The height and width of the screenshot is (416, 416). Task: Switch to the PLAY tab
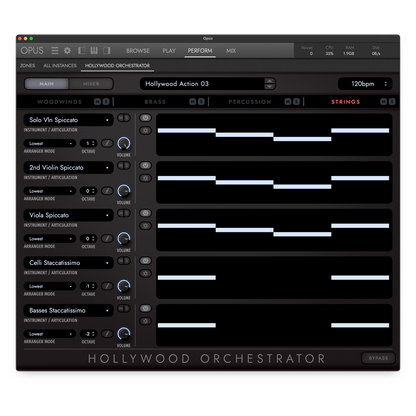[169, 51]
